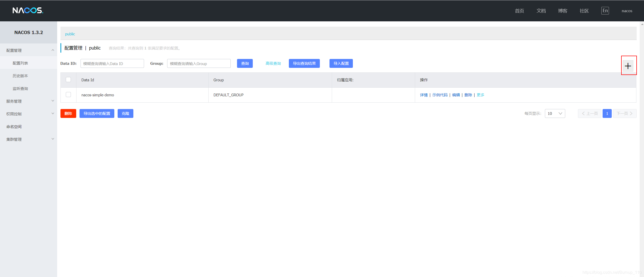Click the 上一页 previous page button

[x=590, y=113]
